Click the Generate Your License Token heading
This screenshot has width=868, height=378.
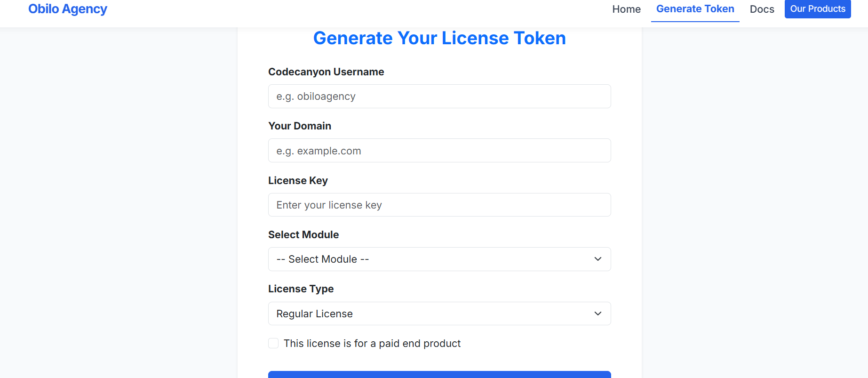tap(439, 38)
